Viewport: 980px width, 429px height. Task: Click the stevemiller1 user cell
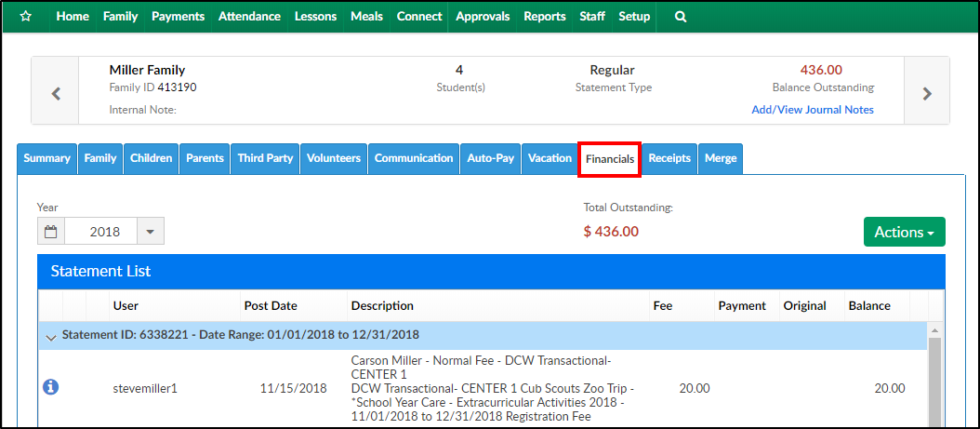click(145, 388)
